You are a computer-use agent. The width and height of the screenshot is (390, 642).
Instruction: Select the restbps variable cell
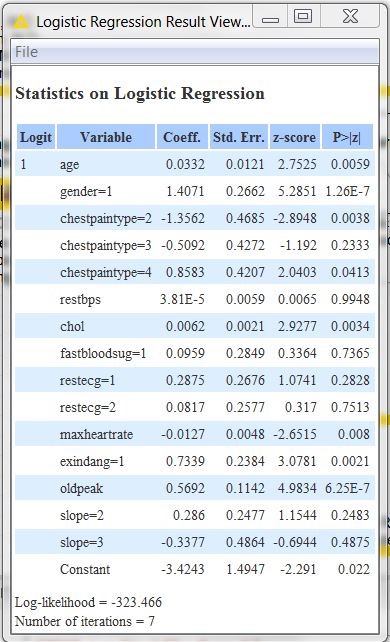(x=80, y=300)
